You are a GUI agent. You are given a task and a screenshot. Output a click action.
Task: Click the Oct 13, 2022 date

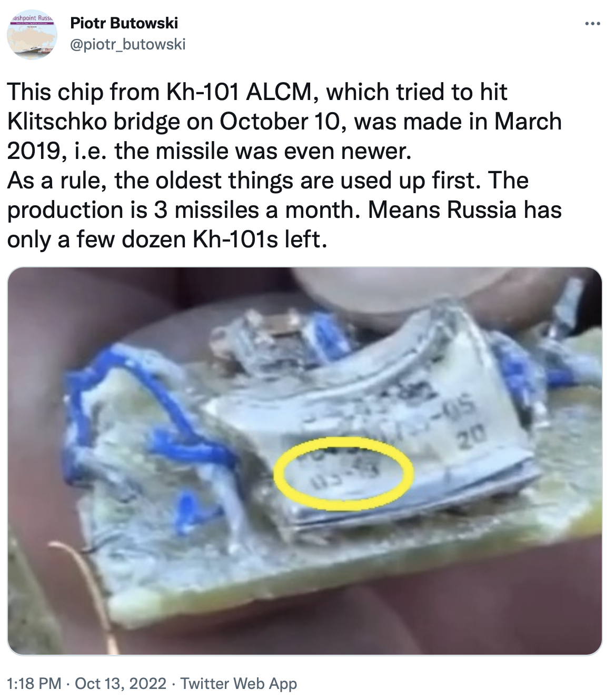pyautogui.click(x=121, y=683)
